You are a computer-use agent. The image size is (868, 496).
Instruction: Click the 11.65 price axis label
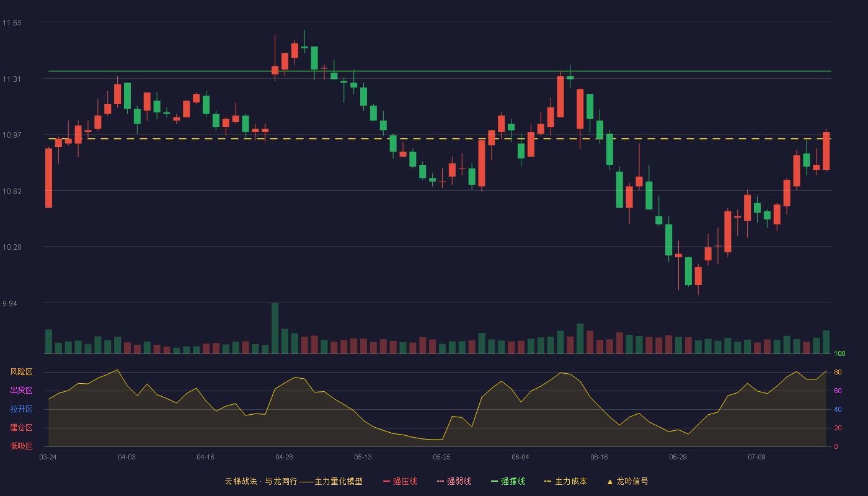(x=12, y=23)
